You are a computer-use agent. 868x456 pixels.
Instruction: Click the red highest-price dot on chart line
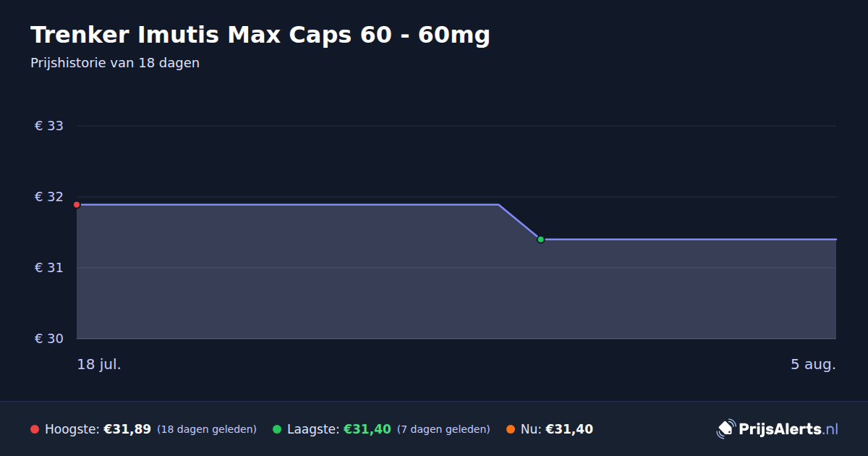77,205
